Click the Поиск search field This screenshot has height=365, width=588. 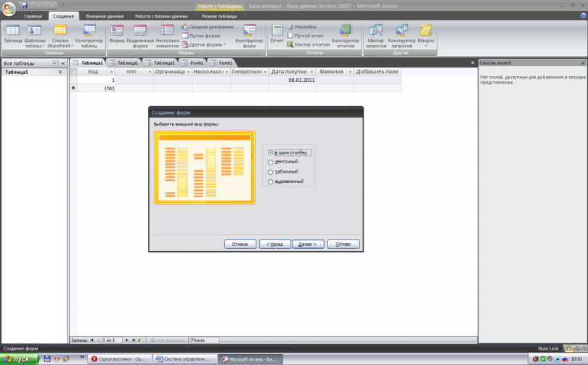(x=204, y=340)
